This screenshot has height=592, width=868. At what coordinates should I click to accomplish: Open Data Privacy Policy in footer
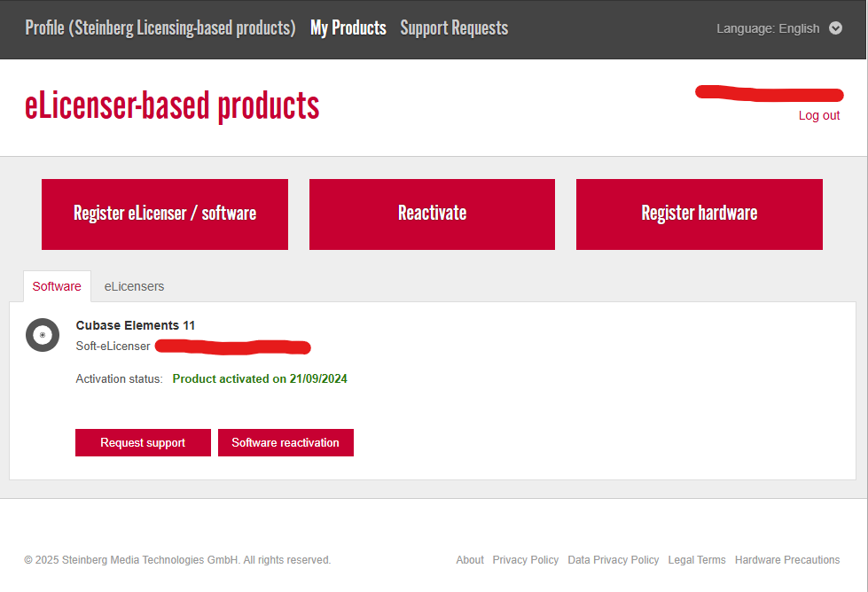pos(614,560)
